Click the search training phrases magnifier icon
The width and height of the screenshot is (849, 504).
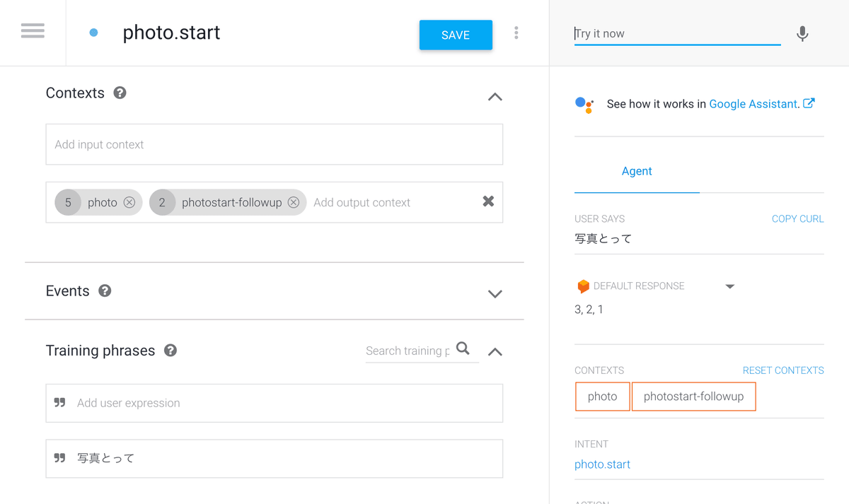pyautogui.click(x=463, y=348)
